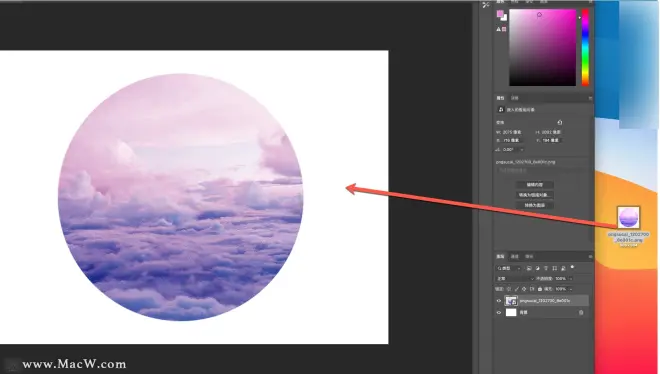The height and width of the screenshot is (374, 660).
Task: Open the blend mode dropdown
Action: click(515, 279)
